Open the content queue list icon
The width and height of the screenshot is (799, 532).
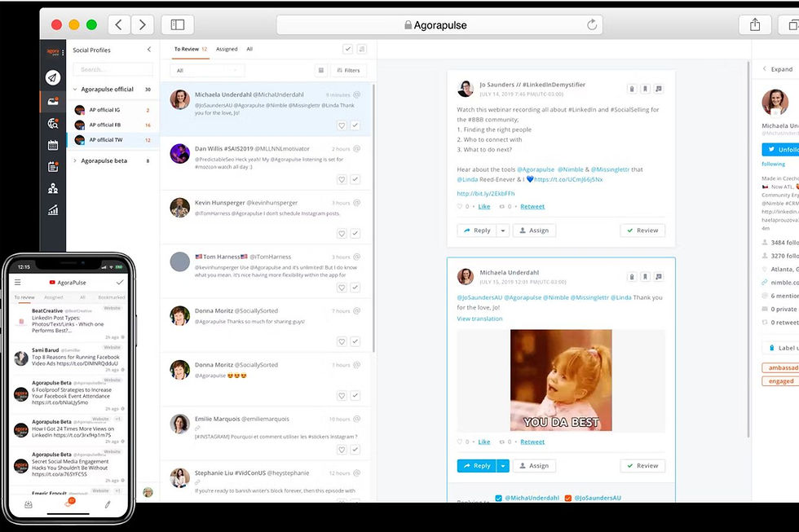pyautogui.click(x=53, y=166)
